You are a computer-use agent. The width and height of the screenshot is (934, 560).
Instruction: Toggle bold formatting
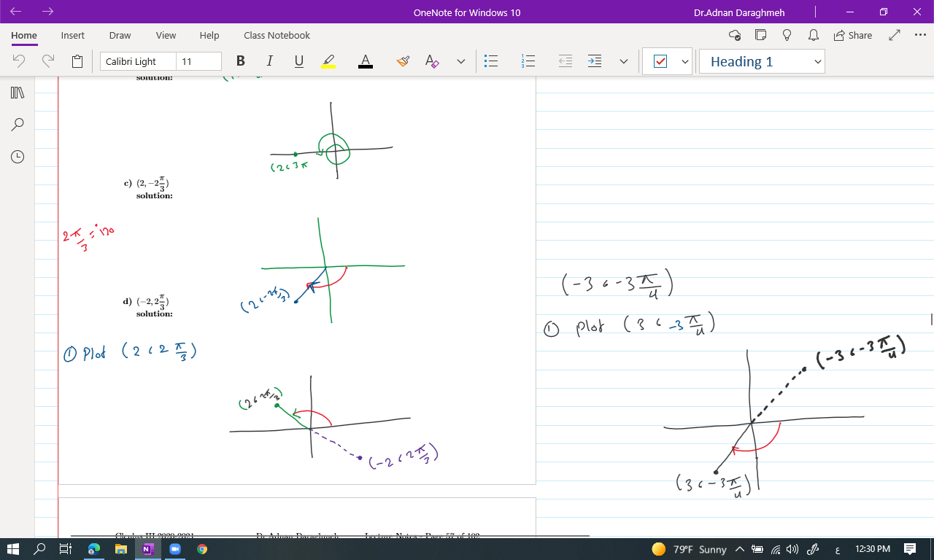pyautogui.click(x=240, y=62)
